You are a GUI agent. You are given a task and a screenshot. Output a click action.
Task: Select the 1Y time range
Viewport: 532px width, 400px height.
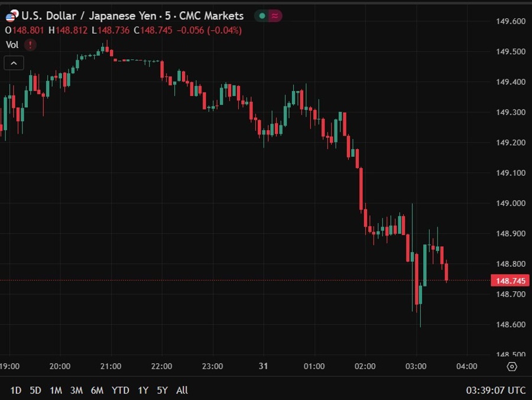[143, 390]
